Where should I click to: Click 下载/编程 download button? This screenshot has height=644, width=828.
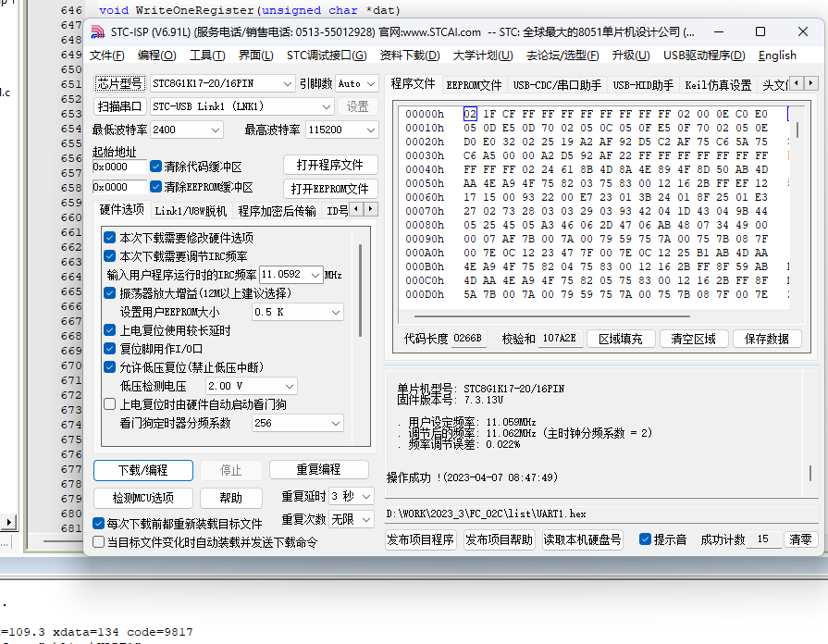click(x=143, y=470)
